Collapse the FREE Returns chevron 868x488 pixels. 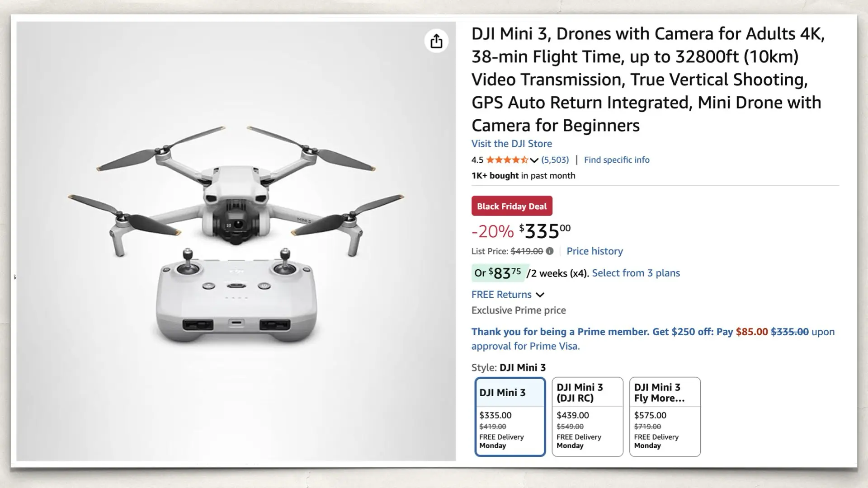540,295
